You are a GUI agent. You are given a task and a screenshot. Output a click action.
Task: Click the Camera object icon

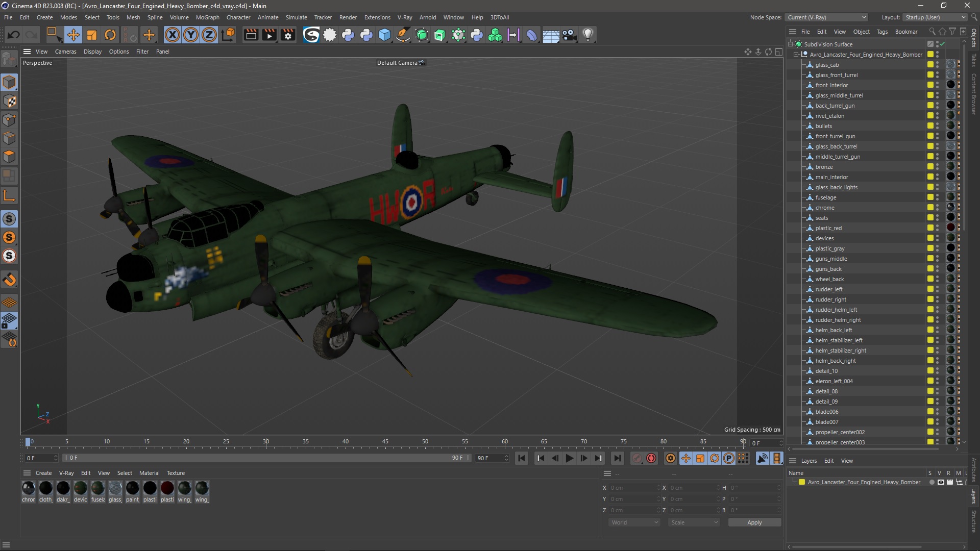569,35
